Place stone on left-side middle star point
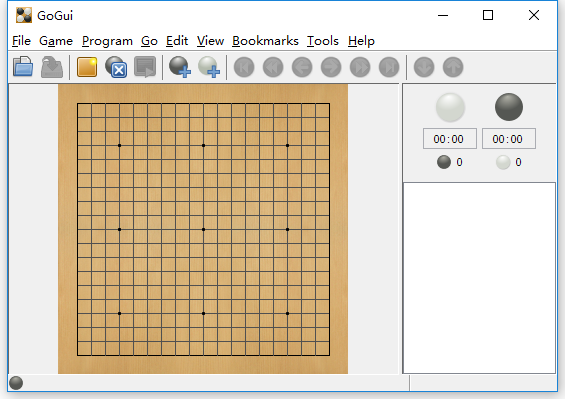Image resolution: width=565 pixels, height=399 pixels. pos(119,229)
